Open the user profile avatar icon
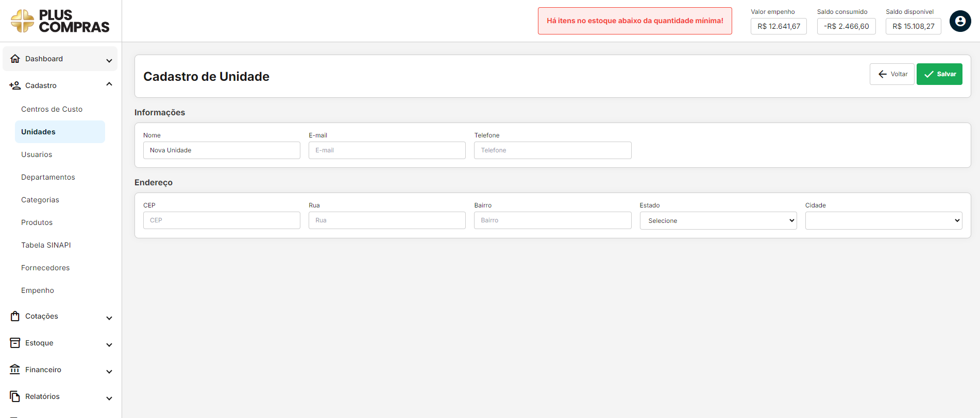Image resolution: width=980 pixels, height=418 pixels. tap(960, 21)
